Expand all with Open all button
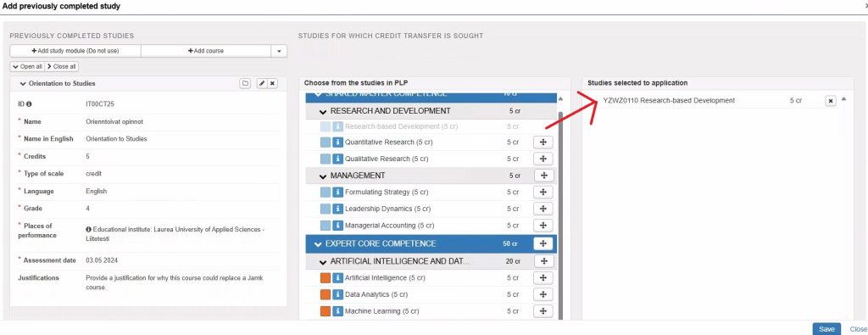 [27, 66]
